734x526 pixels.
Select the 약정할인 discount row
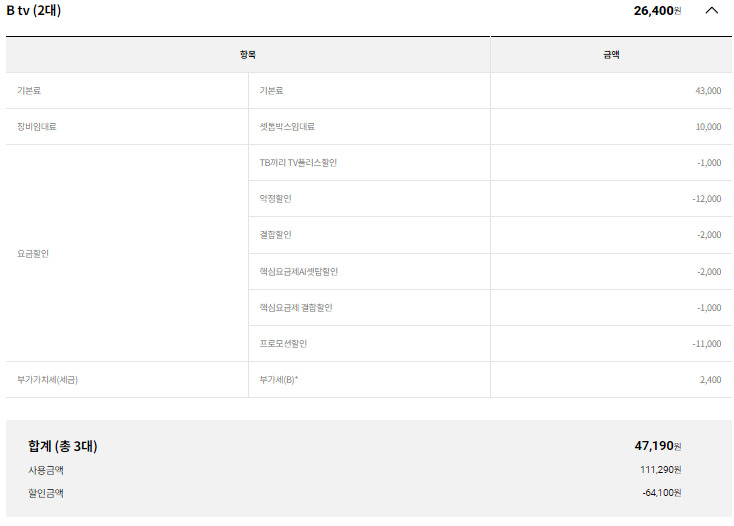[x=275, y=199]
